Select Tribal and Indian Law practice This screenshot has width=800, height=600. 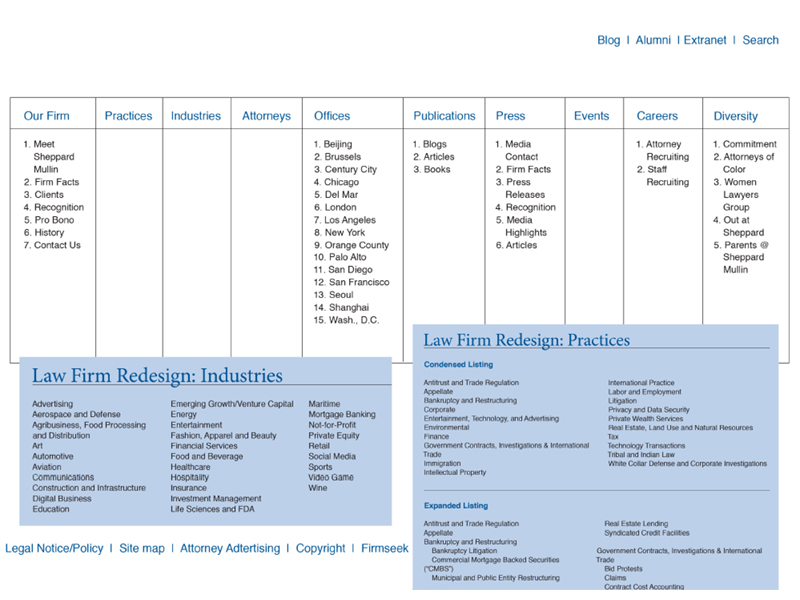(641, 455)
